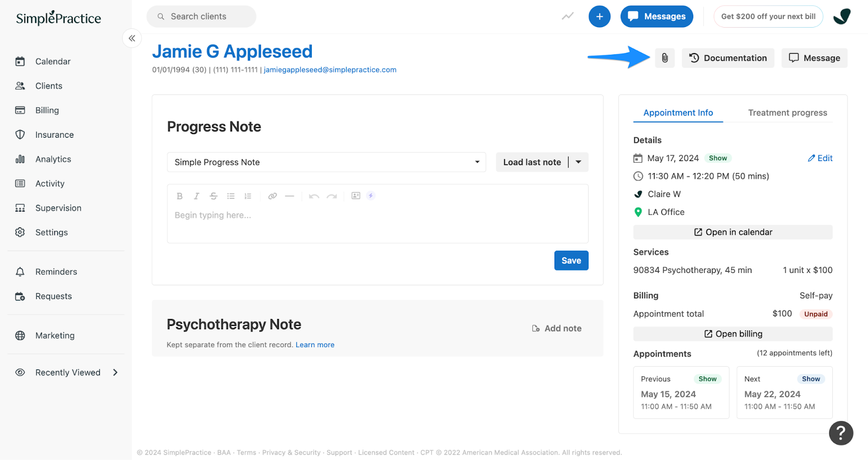Click the Undo arrow in editor
The image size is (868, 460).
click(x=314, y=196)
